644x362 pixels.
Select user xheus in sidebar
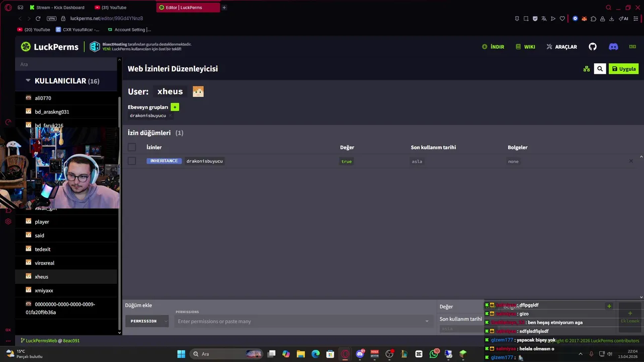(66, 277)
